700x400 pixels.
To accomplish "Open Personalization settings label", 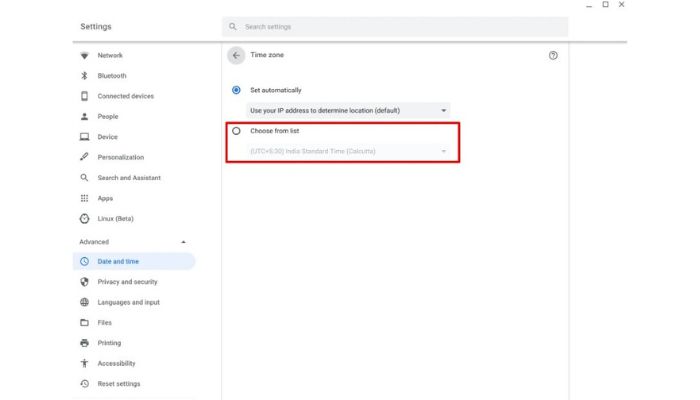I will click(121, 157).
